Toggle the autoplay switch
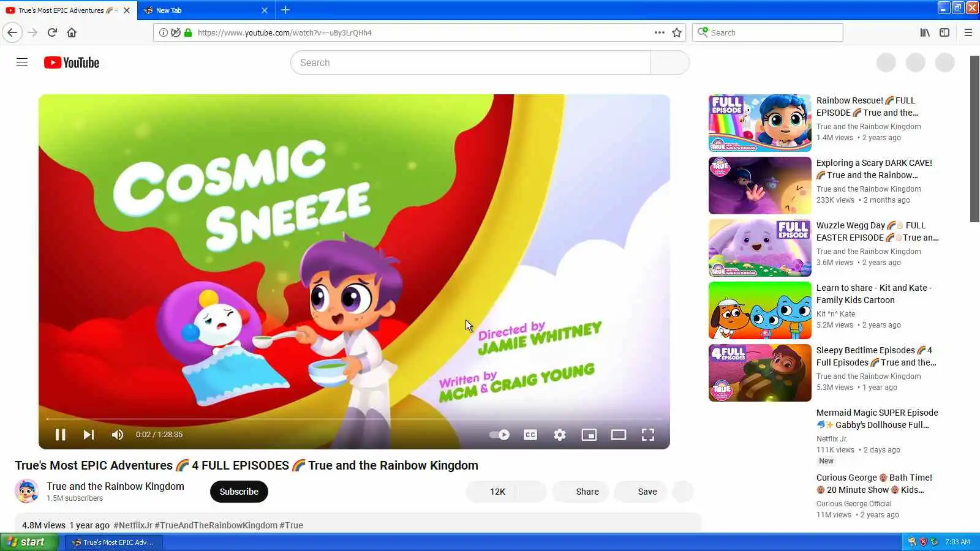980x551 pixels. pos(499,435)
